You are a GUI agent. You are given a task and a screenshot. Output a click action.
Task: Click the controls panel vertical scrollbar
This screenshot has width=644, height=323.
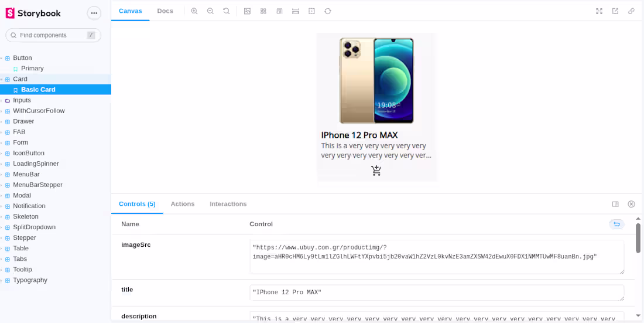point(638,238)
